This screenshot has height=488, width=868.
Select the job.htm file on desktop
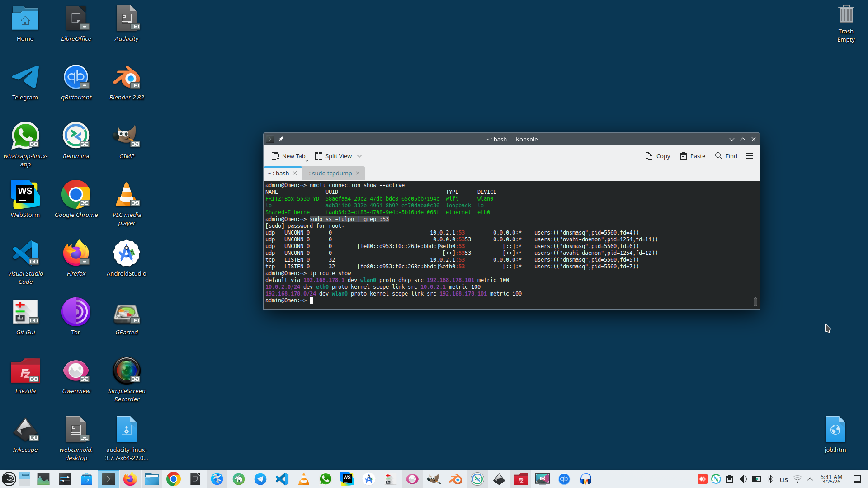[835, 430]
